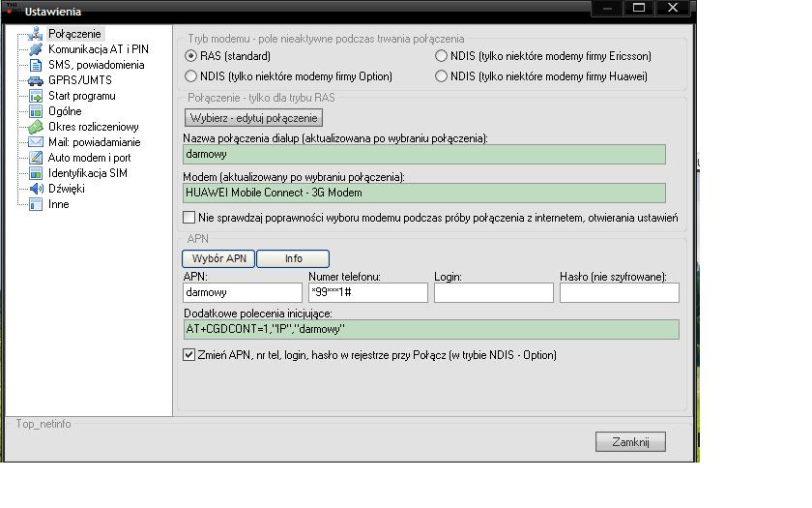Click the Zamknij button
Image resolution: width=812 pixels, height=508 pixels.
(x=630, y=441)
